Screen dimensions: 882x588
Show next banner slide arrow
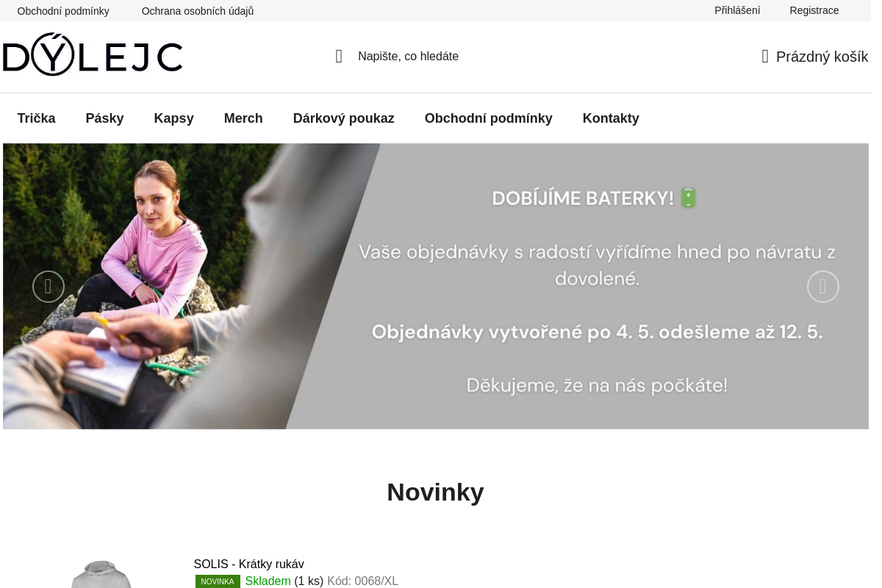823,287
